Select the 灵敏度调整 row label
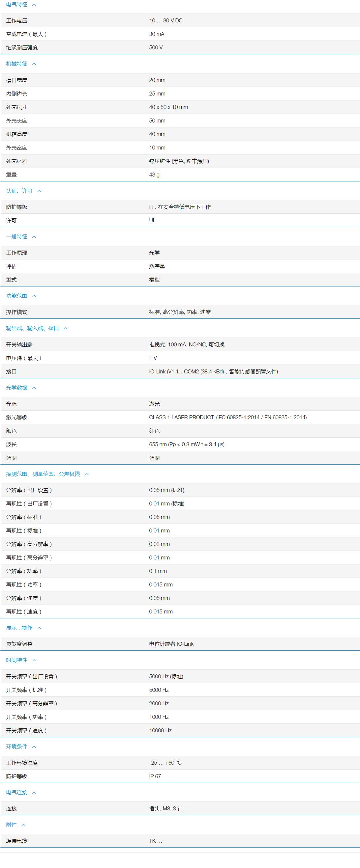Viewport: 360px width, 868px height. click(19, 644)
